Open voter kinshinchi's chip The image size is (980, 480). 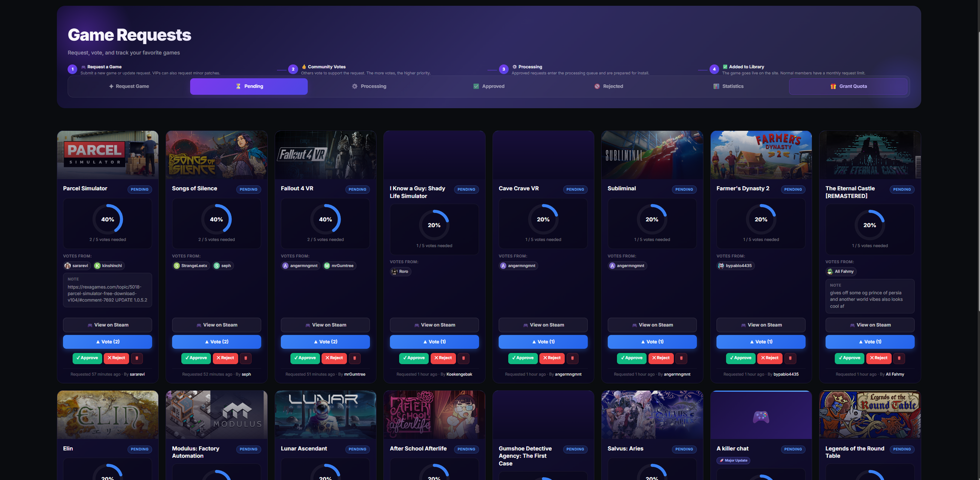(x=108, y=266)
